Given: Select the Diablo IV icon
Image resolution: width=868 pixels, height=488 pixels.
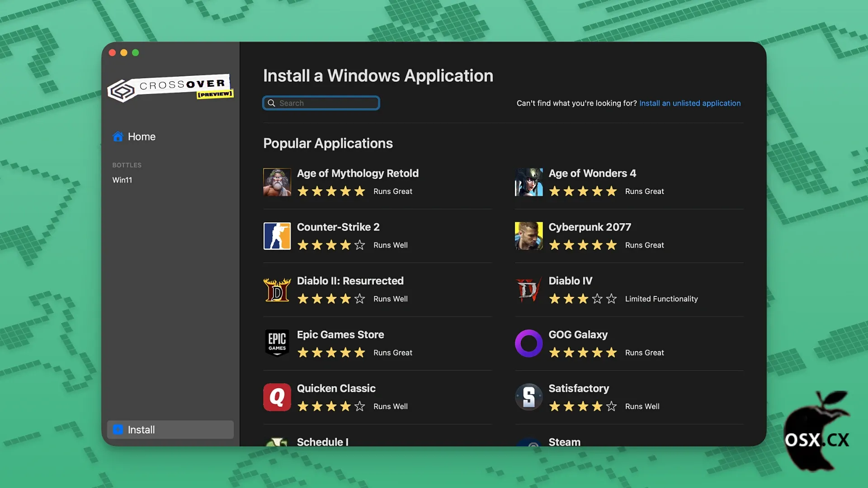Looking at the screenshot, I should [529, 290].
